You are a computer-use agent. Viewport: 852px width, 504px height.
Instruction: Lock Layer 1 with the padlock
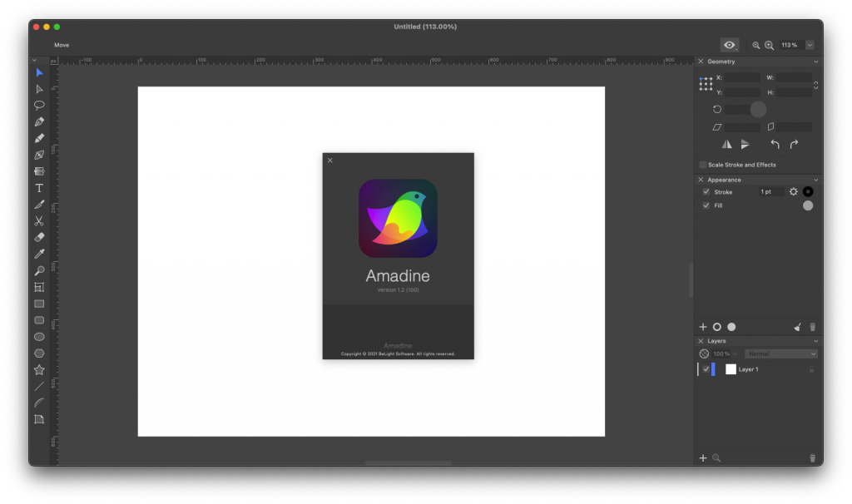click(x=811, y=369)
